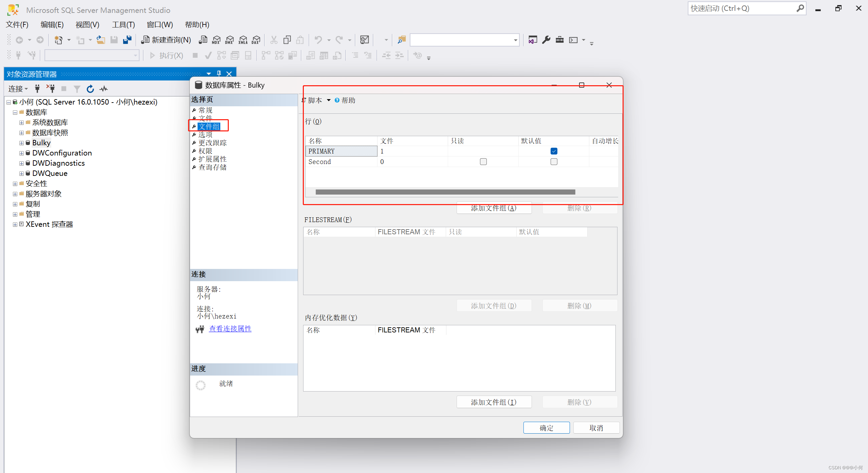Viewport: 868px width, 473px height.
Task: Click the horizontal scrollbar in filegroup grid
Action: pos(445,192)
